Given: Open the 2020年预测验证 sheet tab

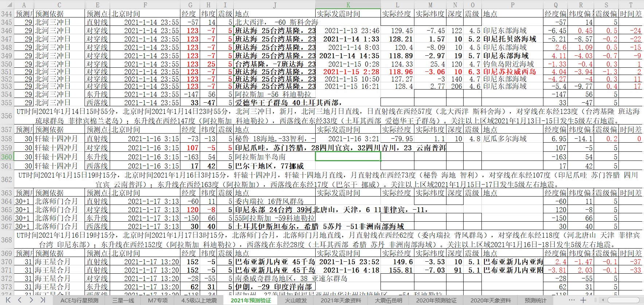Looking at the screenshot, I should coord(436,300).
